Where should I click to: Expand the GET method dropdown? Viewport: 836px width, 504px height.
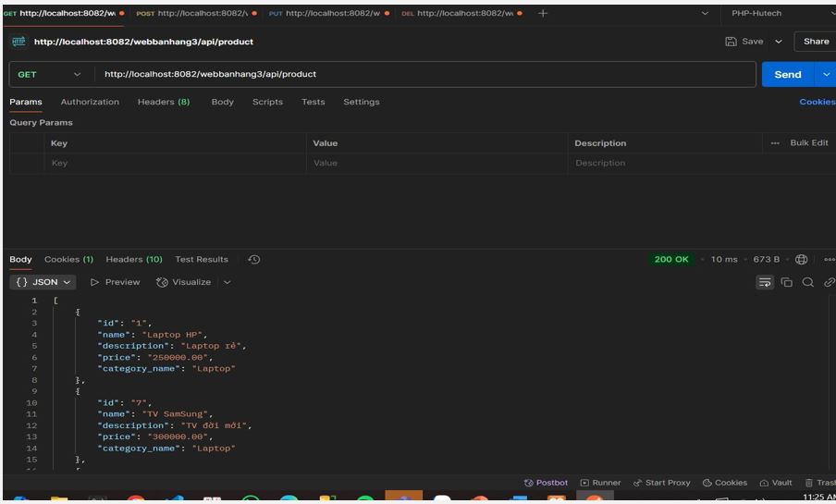pyautogui.click(x=77, y=74)
